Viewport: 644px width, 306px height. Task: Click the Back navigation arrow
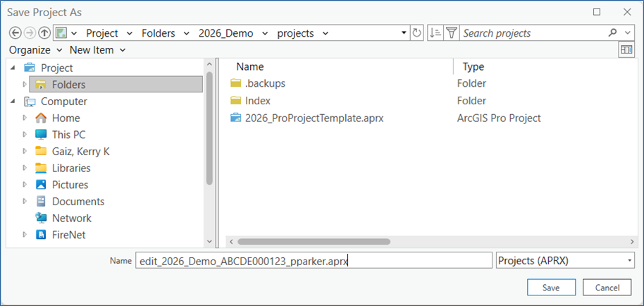16,33
